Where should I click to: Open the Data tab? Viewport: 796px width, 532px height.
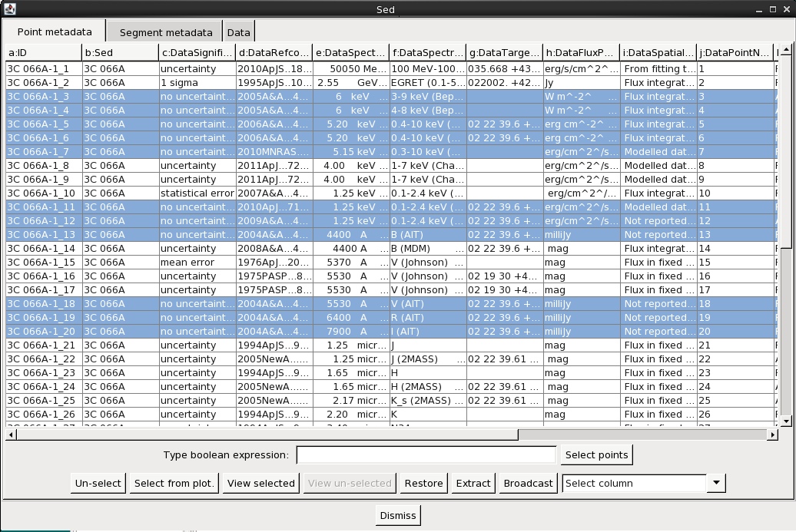click(238, 33)
